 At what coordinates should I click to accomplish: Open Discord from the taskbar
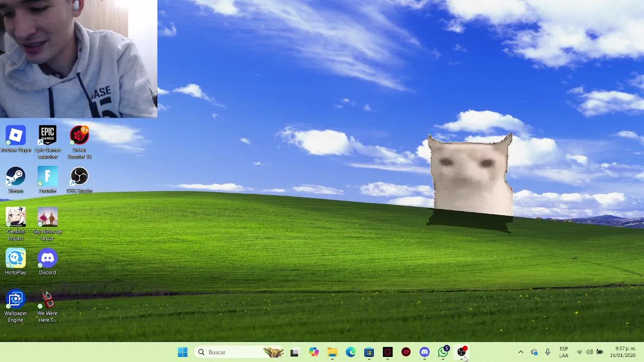click(425, 352)
